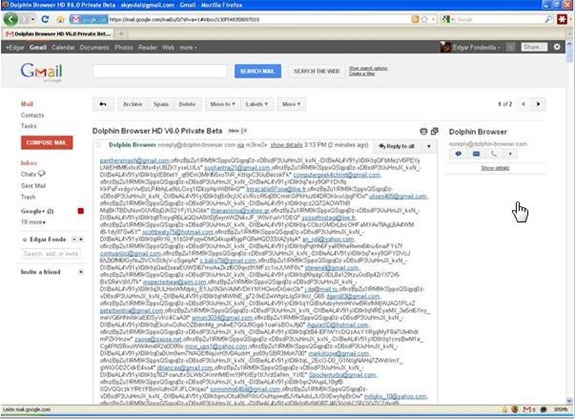
Task: Reload the page with the refresh icon
Action: click(x=45, y=19)
